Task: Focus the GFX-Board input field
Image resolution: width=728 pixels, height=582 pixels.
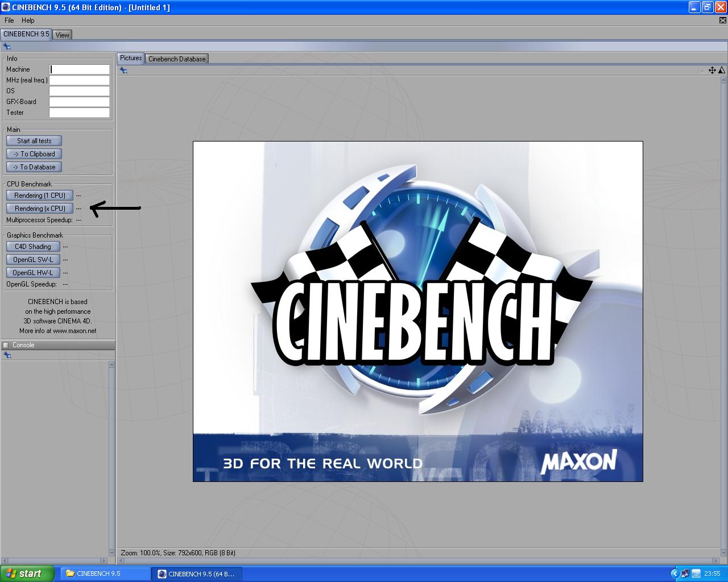Action: (x=79, y=102)
